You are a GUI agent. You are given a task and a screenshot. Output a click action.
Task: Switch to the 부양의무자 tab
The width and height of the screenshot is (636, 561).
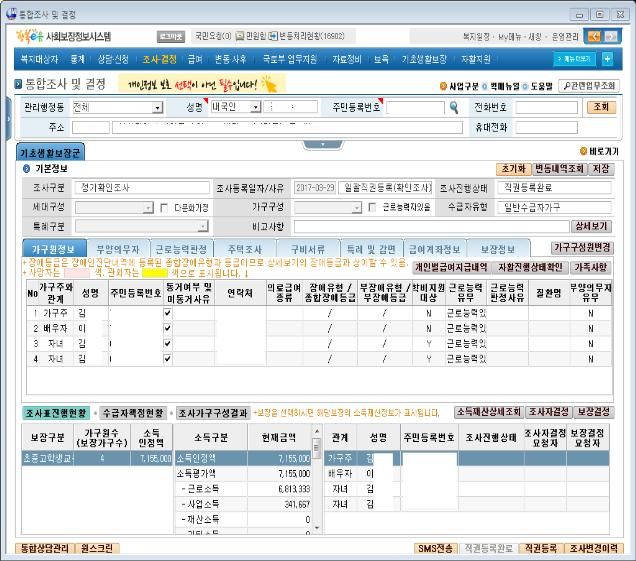(116, 248)
